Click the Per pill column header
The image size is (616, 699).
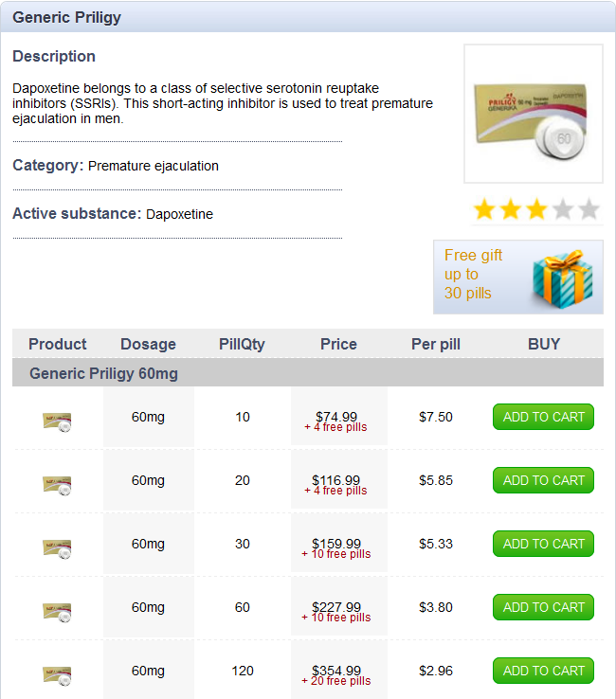point(436,344)
